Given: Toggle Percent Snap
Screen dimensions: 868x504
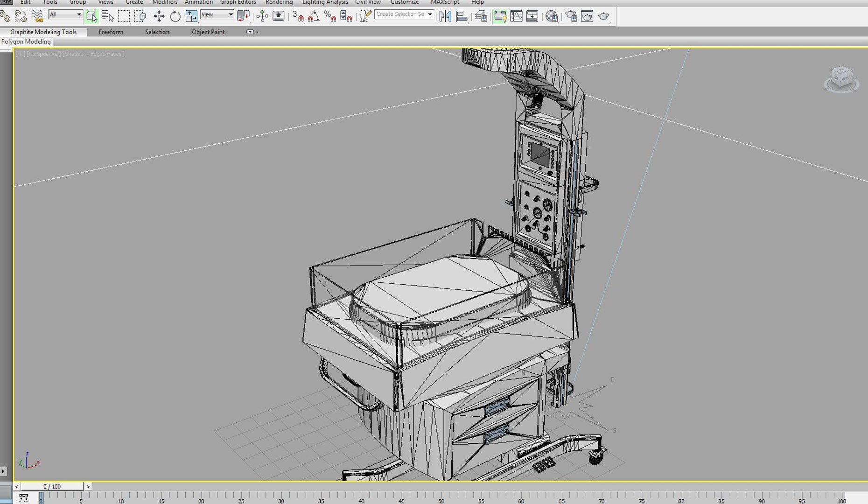Looking at the screenshot, I should (x=330, y=16).
